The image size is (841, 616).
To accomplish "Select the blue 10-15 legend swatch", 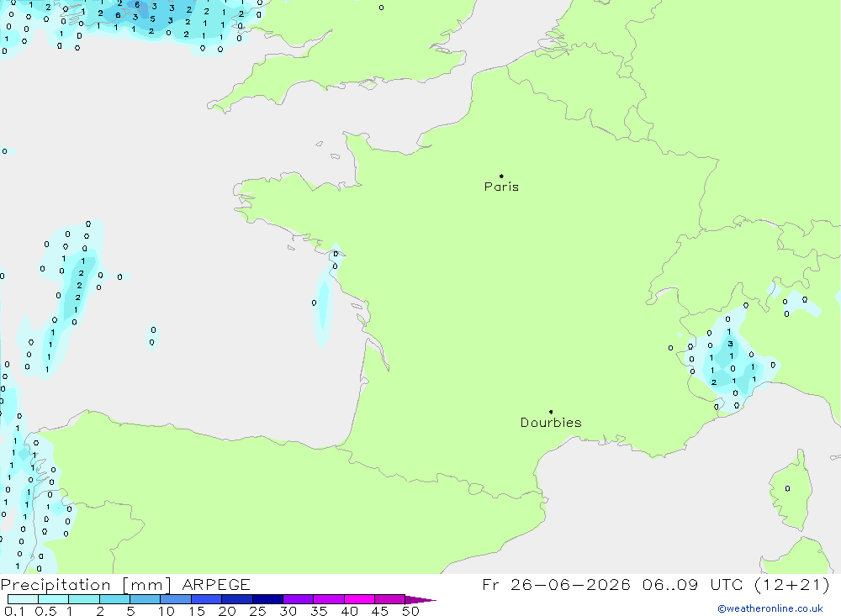I will pyautogui.click(x=176, y=599).
